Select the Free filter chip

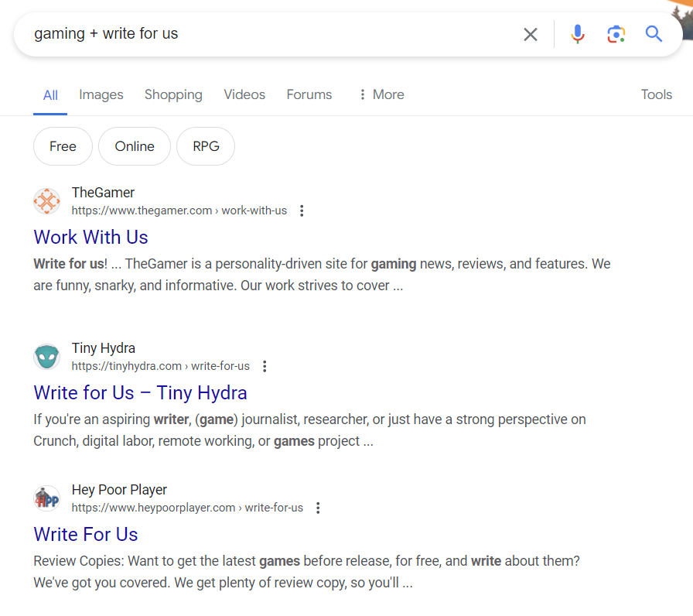pyautogui.click(x=63, y=145)
